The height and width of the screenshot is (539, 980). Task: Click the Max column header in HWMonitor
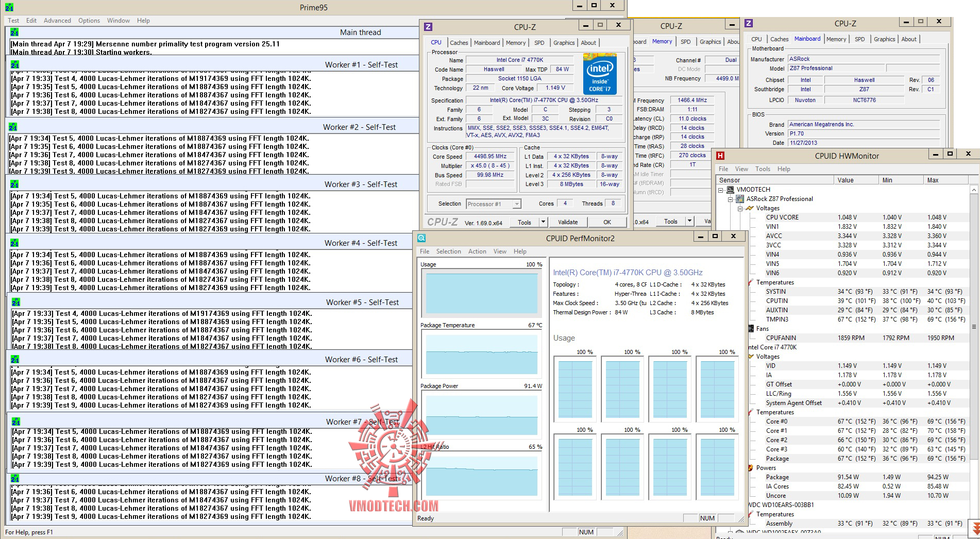pos(945,180)
